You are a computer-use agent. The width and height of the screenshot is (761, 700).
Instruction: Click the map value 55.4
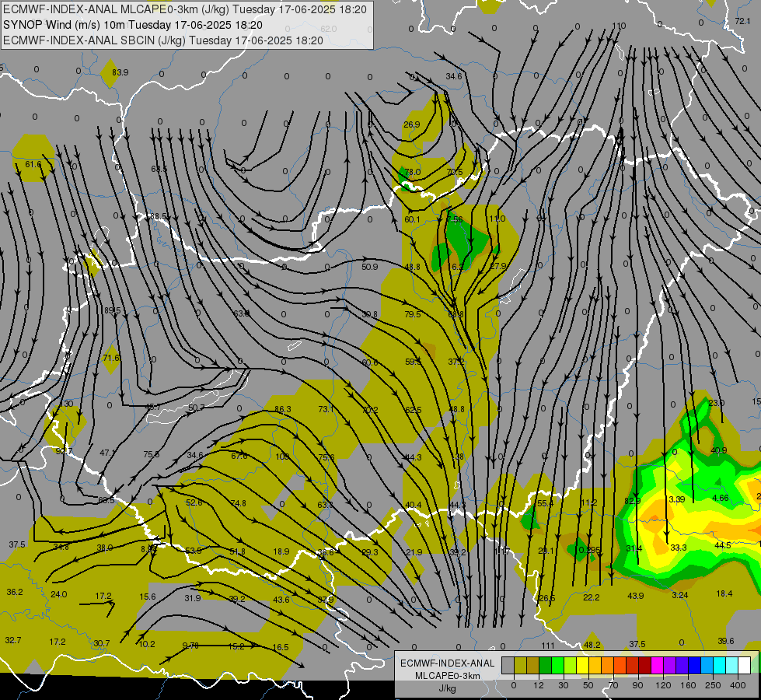545,503
